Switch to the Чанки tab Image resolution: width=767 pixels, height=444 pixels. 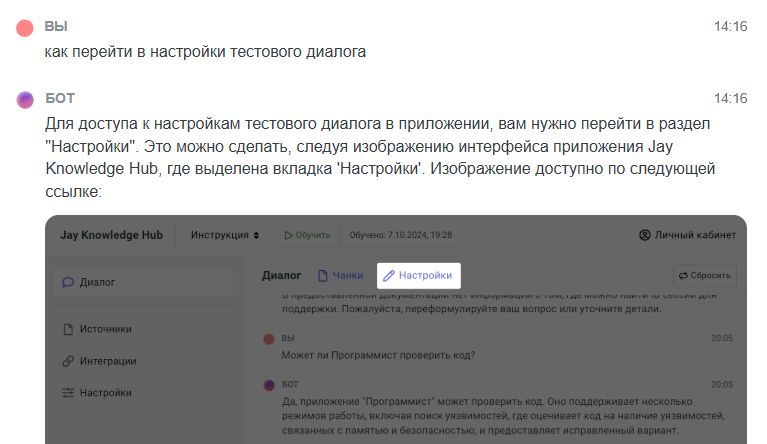[x=340, y=275]
